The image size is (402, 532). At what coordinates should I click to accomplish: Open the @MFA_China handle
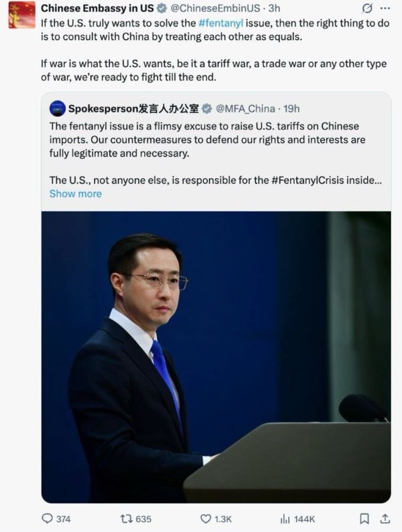(246, 109)
